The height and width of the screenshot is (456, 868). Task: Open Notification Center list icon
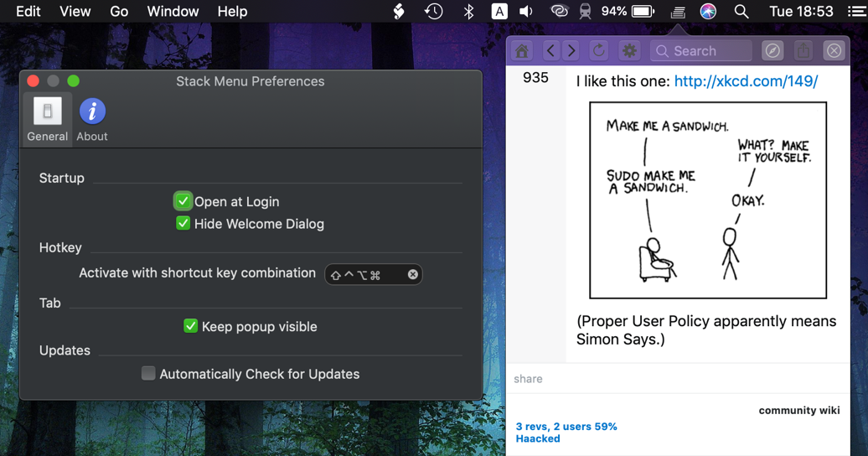857,11
